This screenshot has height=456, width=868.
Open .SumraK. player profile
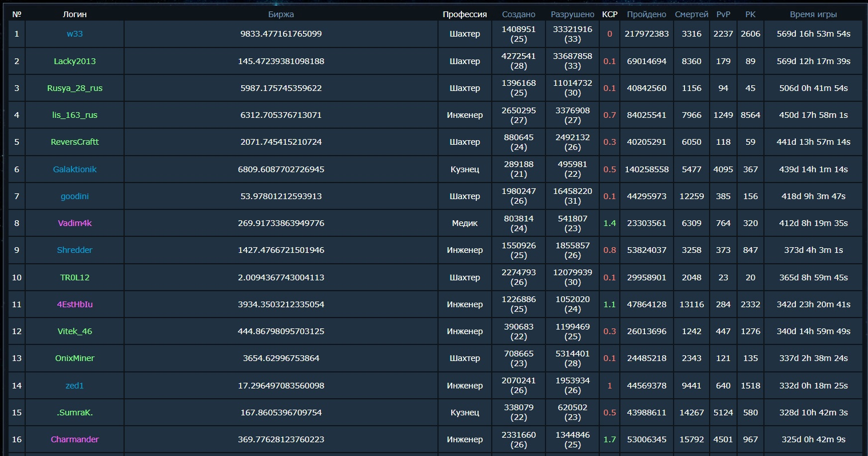pyautogui.click(x=75, y=413)
